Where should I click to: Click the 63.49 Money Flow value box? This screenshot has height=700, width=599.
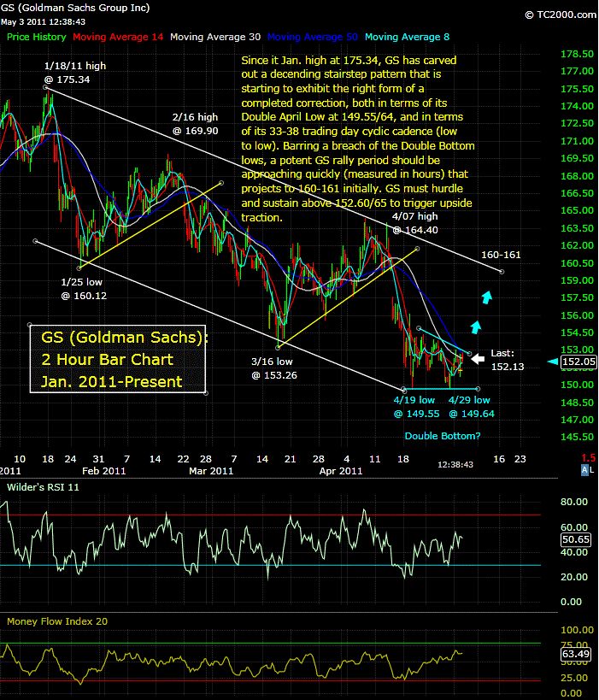point(576,654)
